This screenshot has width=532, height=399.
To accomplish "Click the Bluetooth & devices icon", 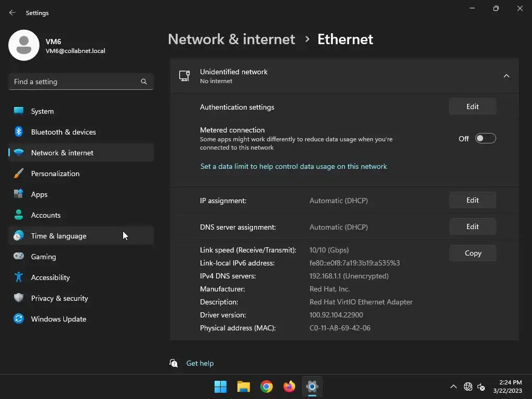I will pos(19,132).
